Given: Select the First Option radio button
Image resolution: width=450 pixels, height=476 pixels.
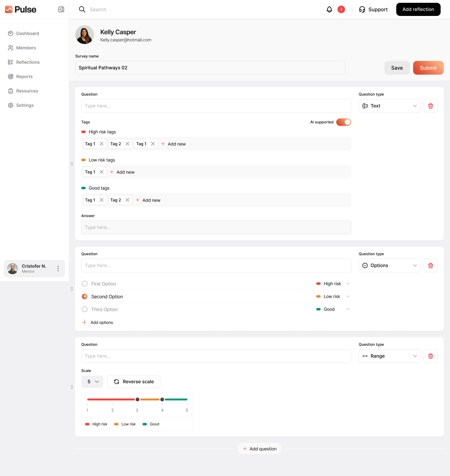Looking at the screenshot, I should pyautogui.click(x=84, y=284).
